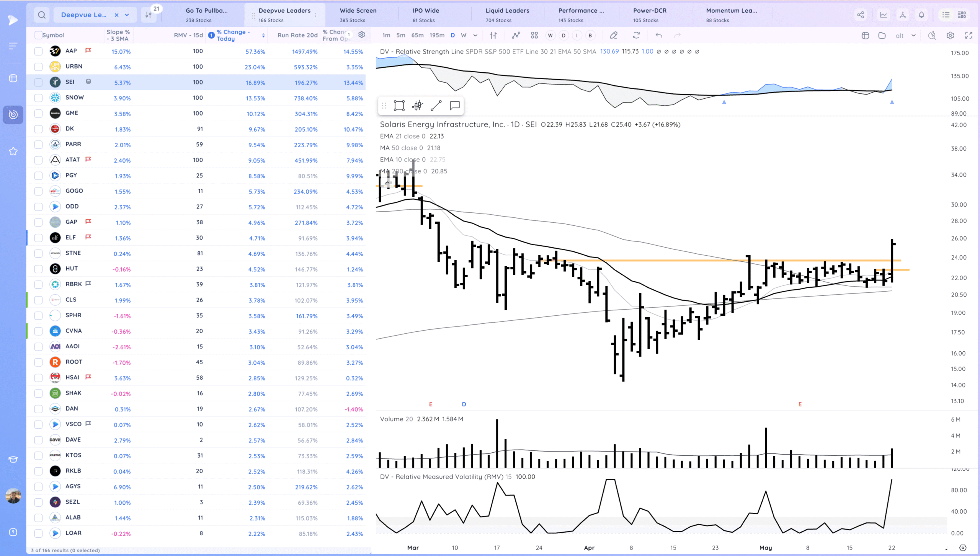Screen dimensions: 980x556
Task: Select the pencil drawing tool
Action: [614, 35]
